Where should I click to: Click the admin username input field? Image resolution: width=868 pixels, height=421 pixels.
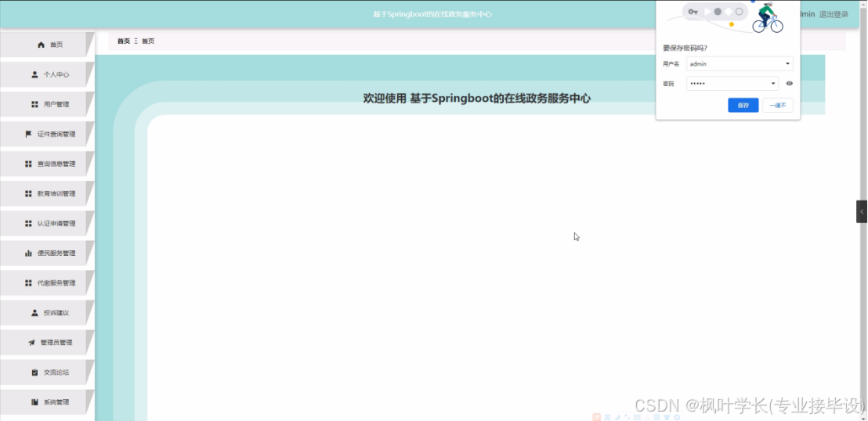tap(740, 63)
